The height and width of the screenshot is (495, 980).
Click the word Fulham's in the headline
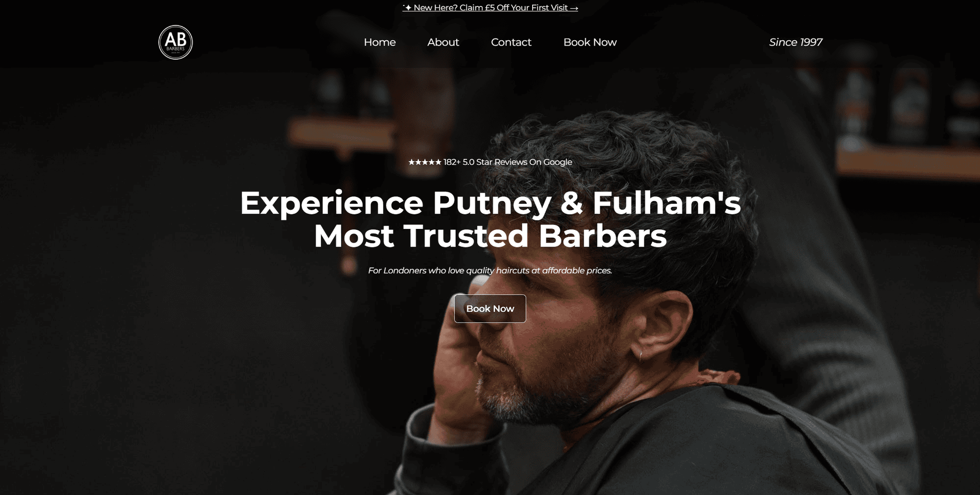(666, 203)
